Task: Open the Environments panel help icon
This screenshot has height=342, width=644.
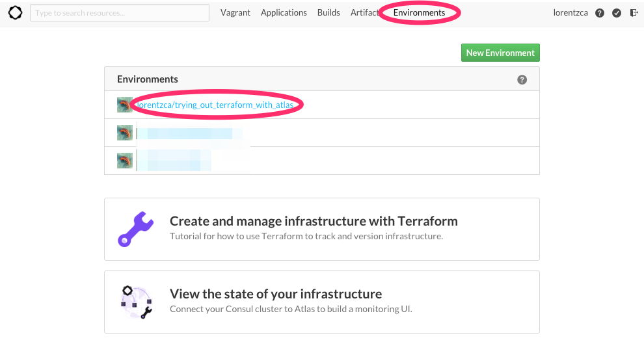Action: tap(522, 80)
